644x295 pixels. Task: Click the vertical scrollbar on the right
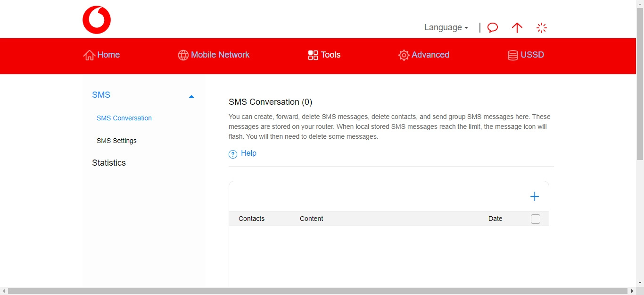[x=640, y=85]
